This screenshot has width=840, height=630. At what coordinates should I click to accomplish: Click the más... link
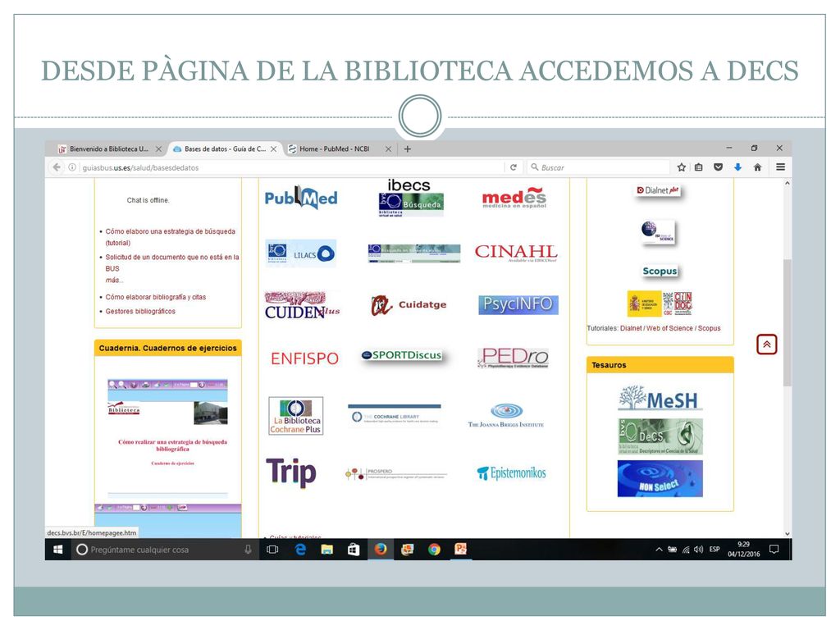click(113, 280)
